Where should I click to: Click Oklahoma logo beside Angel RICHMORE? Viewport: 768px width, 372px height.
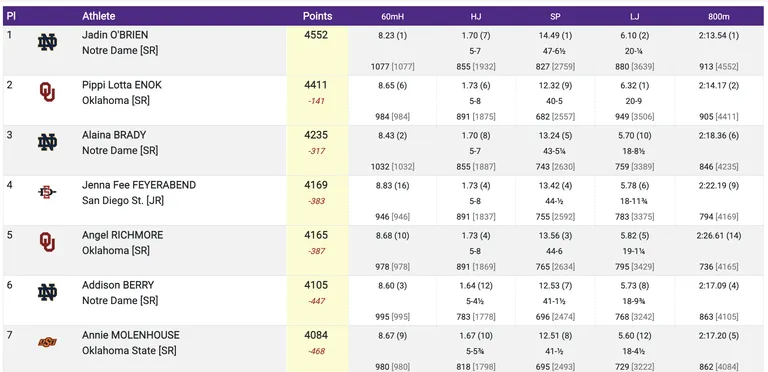[x=47, y=242]
